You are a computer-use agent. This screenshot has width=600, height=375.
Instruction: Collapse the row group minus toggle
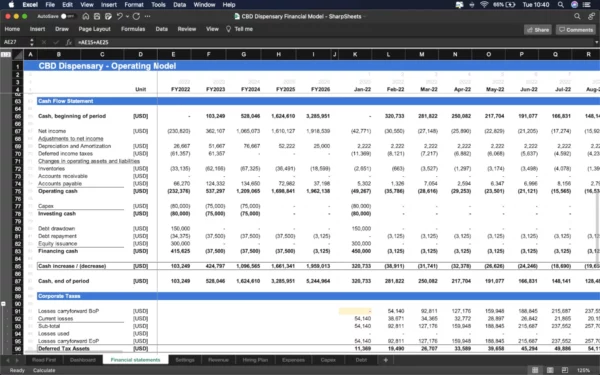tap(3, 304)
